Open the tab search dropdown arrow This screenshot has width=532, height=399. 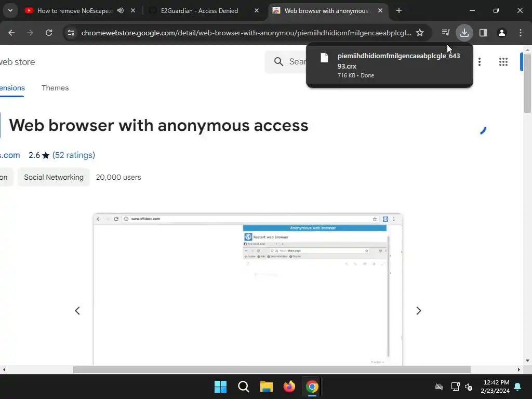point(10,10)
